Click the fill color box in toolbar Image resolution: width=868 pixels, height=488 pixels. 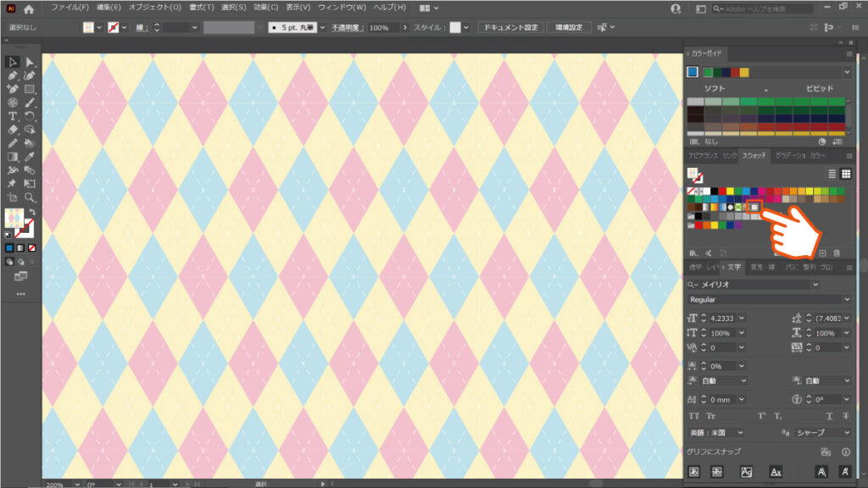click(14, 218)
